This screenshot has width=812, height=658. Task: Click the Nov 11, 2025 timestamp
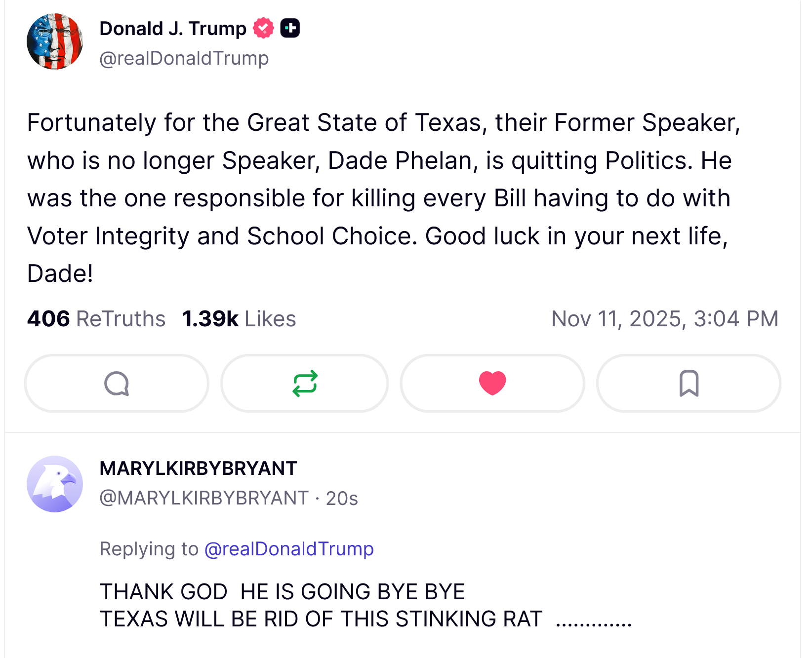coord(665,319)
